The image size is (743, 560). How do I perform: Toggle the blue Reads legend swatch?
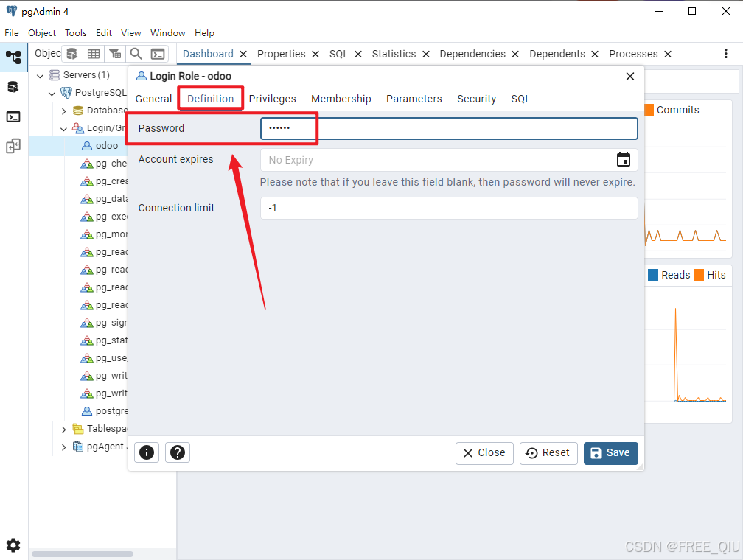[653, 276]
